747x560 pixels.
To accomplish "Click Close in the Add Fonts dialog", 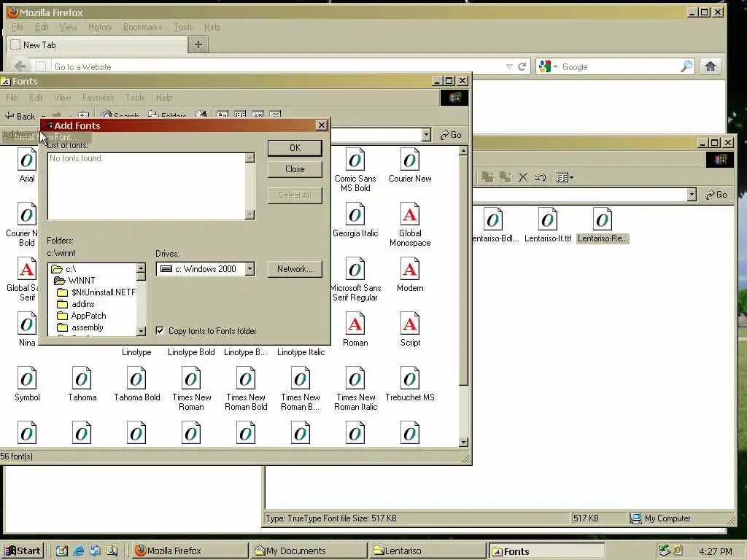I will coord(295,169).
